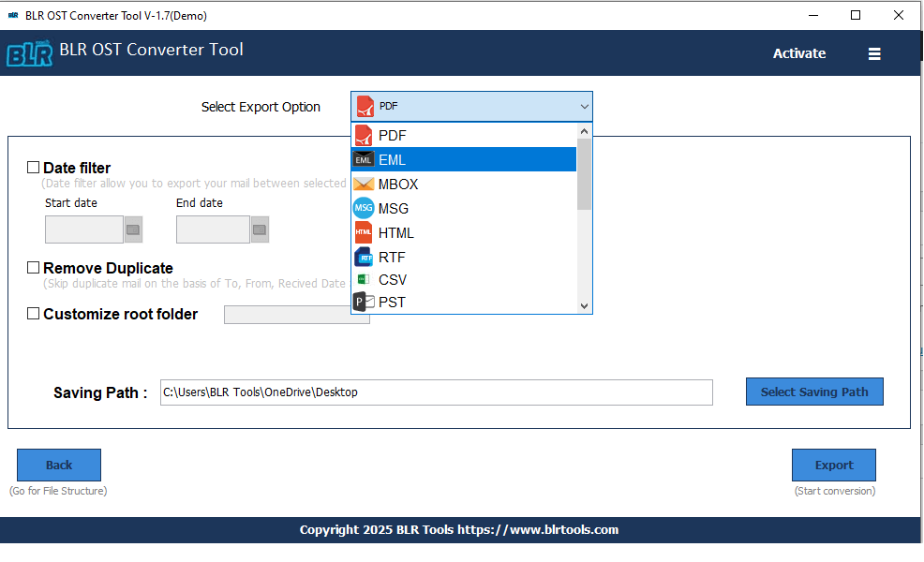Go Back to file structure
The image size is (924, 562).
click(59, 465)
